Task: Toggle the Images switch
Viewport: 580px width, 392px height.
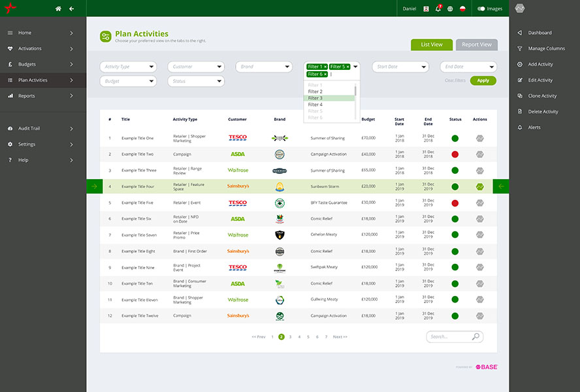Action: [x=481, y=8]
